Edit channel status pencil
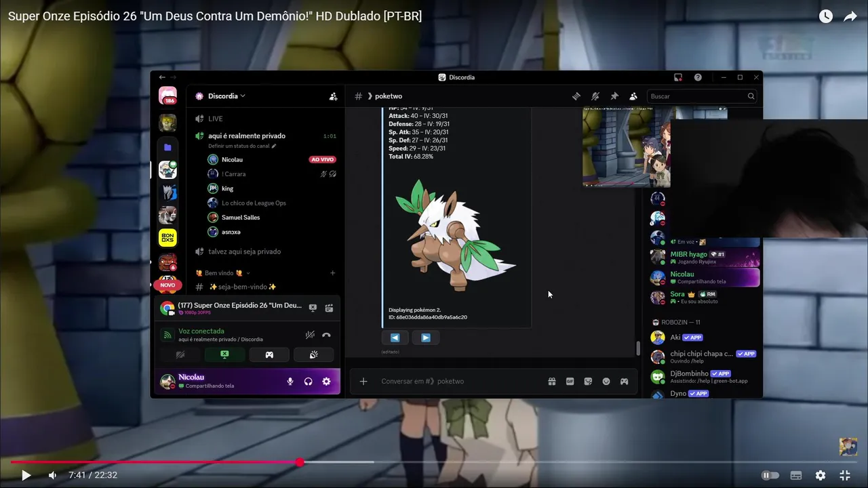Viewport: 868px width, 488px height. click(x=274, y=146)
